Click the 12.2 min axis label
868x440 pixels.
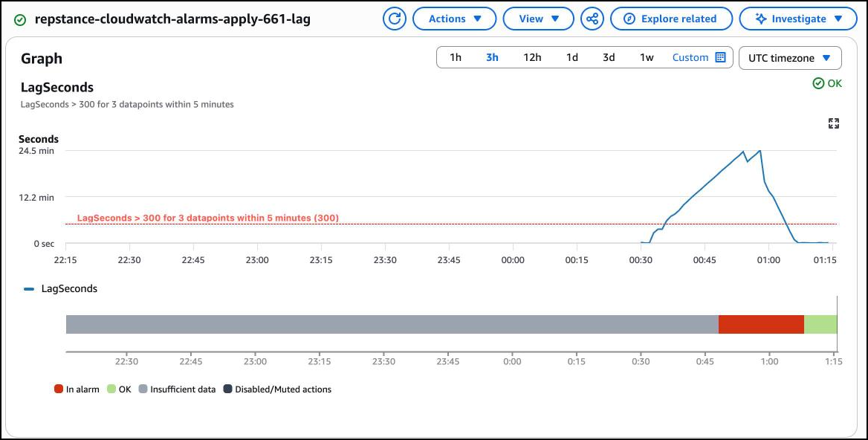click(x=36, y=197)
